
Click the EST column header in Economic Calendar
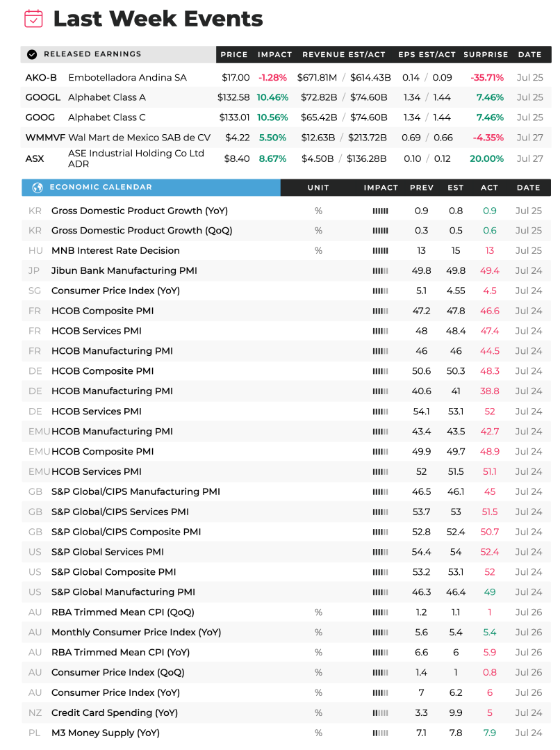point(456,188)
